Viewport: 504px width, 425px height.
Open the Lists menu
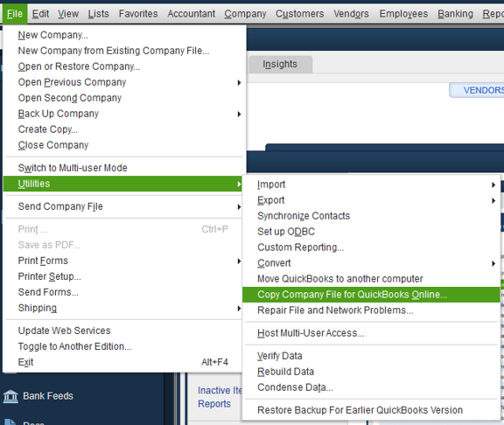(98, 14)
